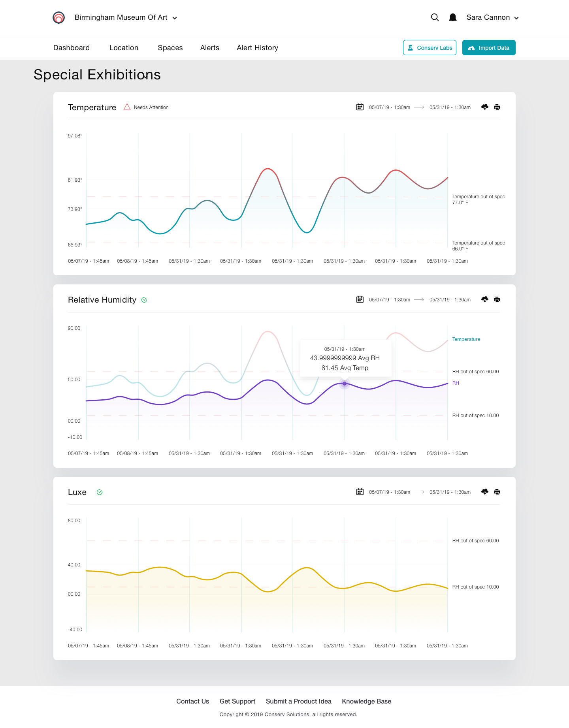The height and width of the screenshot is (728, 569).
Task: Print the Luxe chart
Action: (497, 492)
